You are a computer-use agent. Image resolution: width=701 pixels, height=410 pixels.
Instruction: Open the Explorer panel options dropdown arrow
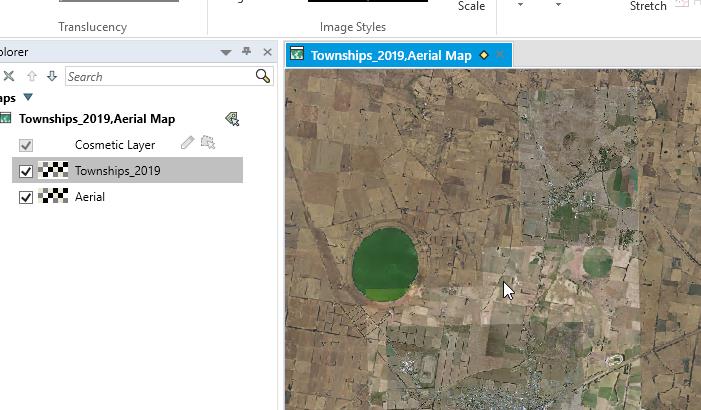226,52
